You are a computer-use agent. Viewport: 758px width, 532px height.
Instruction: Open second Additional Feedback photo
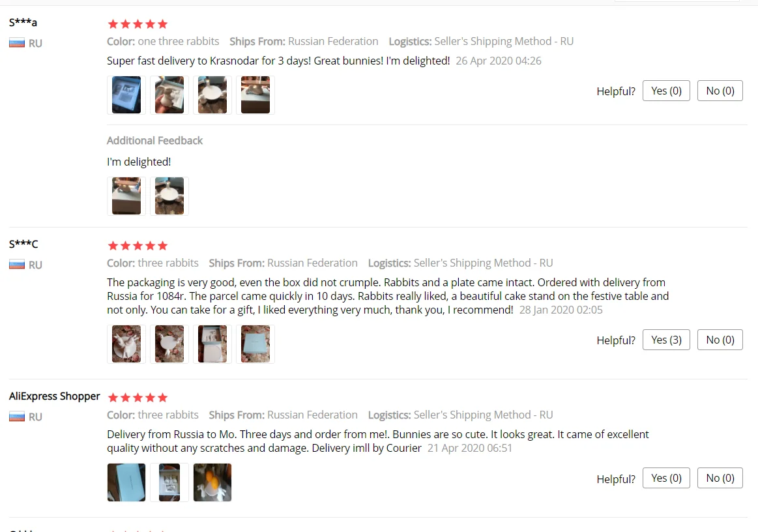169,196
